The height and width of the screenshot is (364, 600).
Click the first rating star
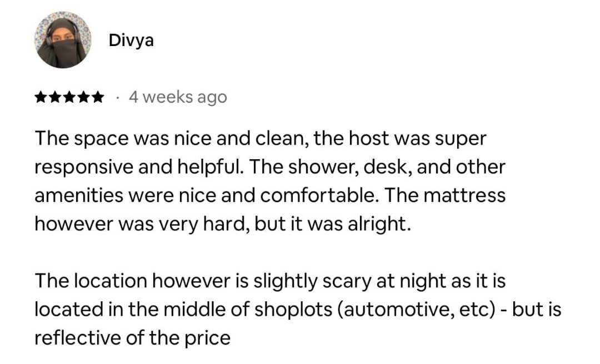pyautogui.click(x=41, y=98)
